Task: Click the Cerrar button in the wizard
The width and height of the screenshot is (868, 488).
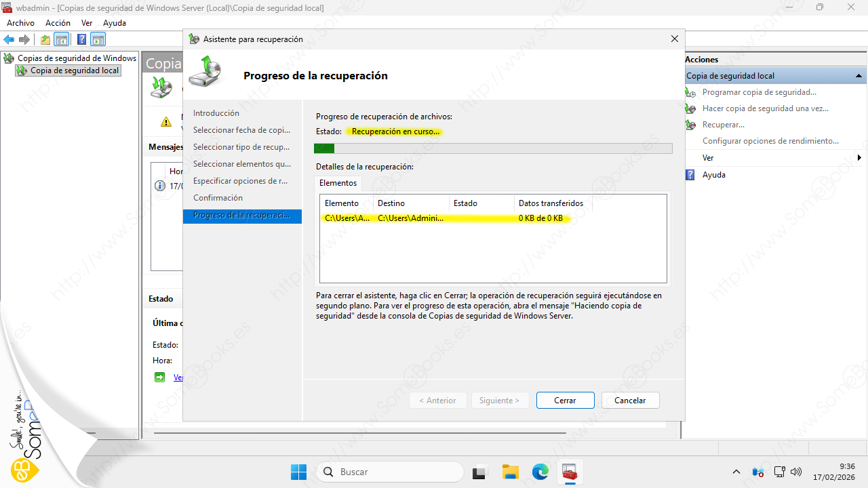Action: pyautogui.click(x=565, y=401)
